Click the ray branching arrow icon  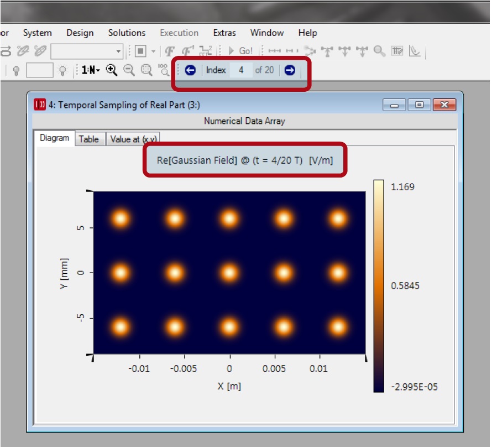coord(310,51)
